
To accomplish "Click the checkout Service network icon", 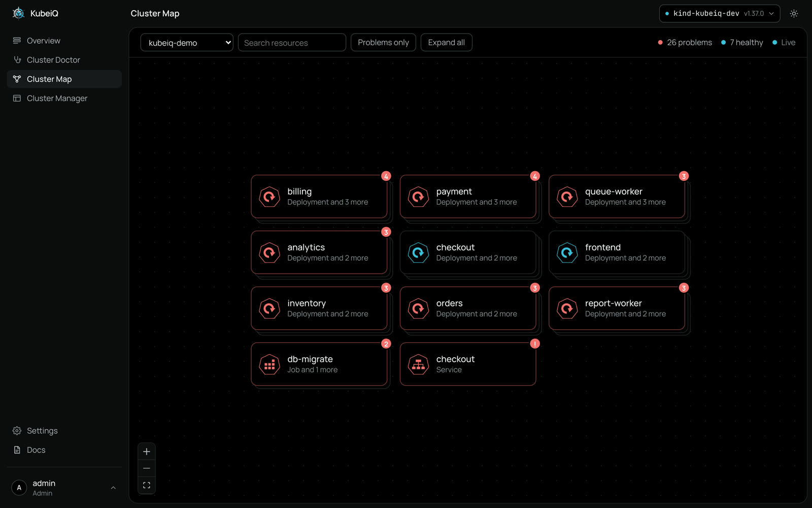I will tap(418, 364).
